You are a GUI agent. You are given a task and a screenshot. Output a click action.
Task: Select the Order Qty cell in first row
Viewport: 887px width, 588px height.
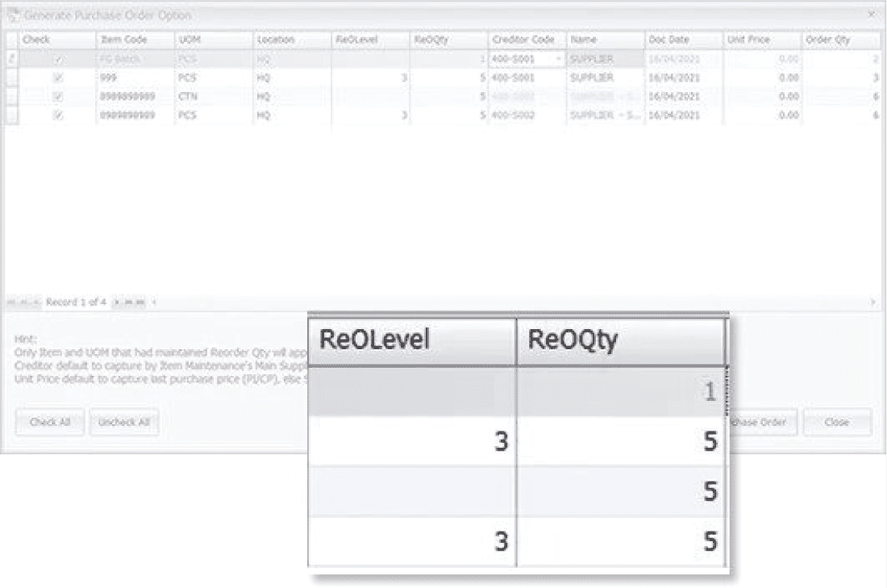pos(840,60)
